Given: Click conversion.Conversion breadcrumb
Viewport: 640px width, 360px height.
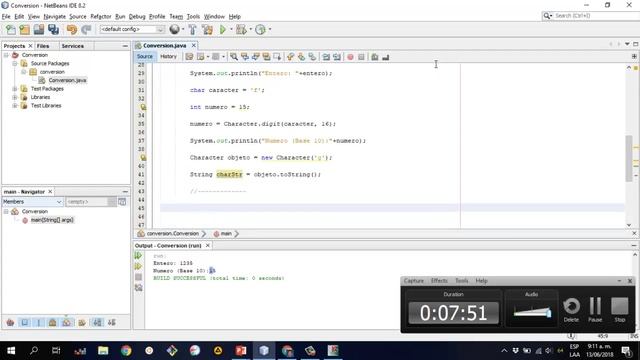Looking at the screenshot, I should click(172, 233).
